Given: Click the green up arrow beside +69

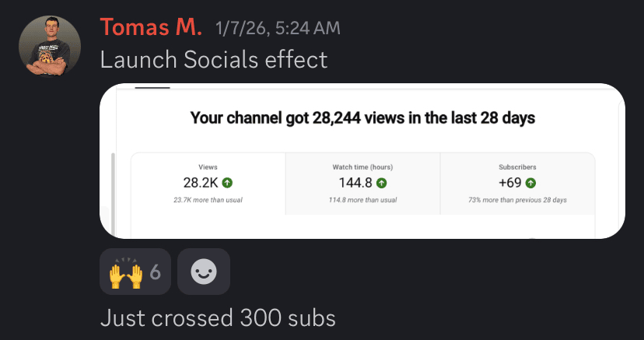Looking at the screenshot, I should (x=530, y=183).
